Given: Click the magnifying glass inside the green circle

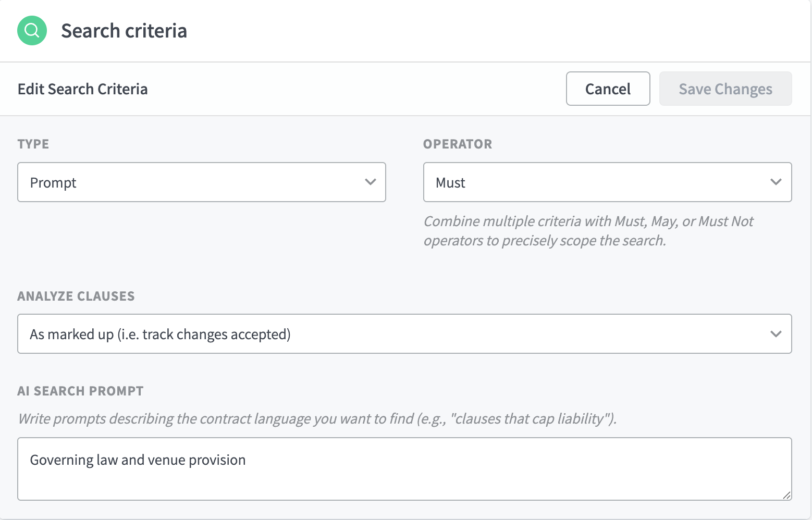Looking at the screenshot, I should pos(32,31).
